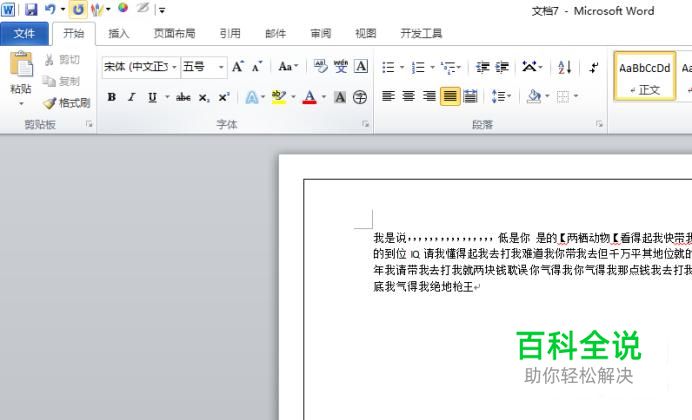
Task: Open the font size 五号 dropdown
Action: point(221,67)
